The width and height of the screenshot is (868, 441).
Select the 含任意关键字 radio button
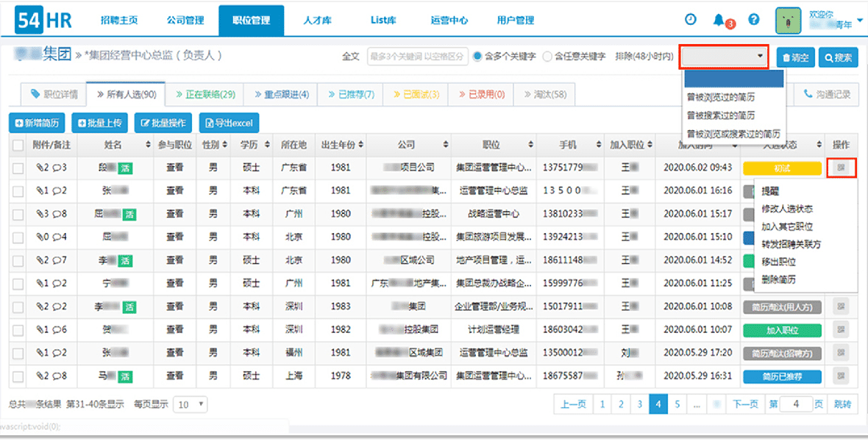(x=547, y=57)
